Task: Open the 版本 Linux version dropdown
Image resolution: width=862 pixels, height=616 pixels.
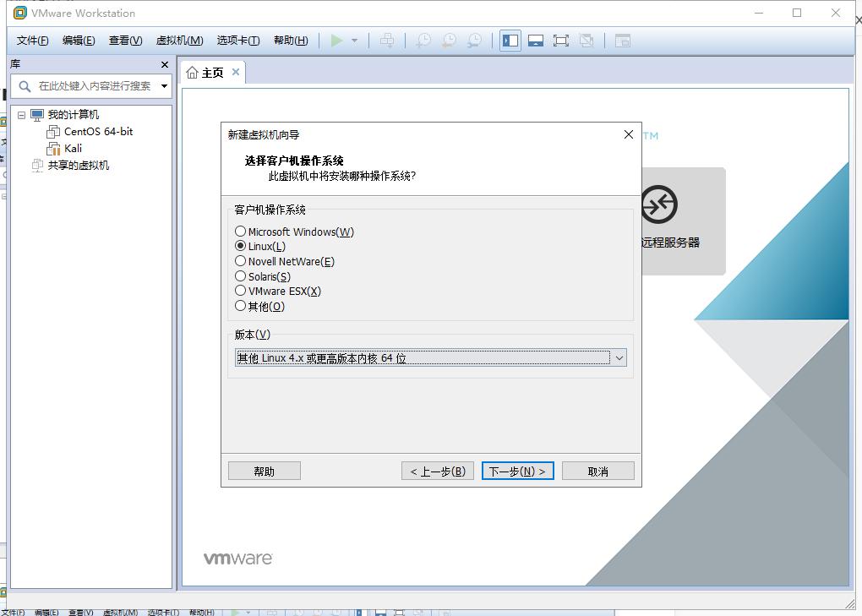Action: tap(431, 358)
